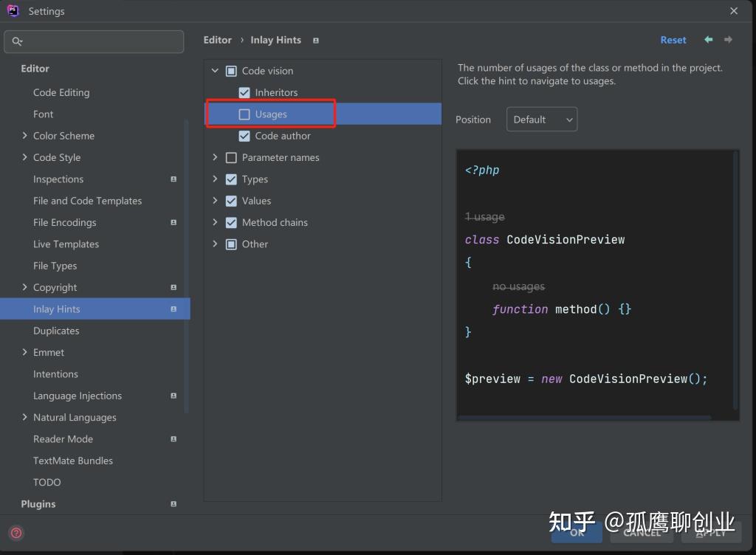Uncheck the Inheritors checkbox
Screen dimensions: 756x555
click(x=245, y=92)
